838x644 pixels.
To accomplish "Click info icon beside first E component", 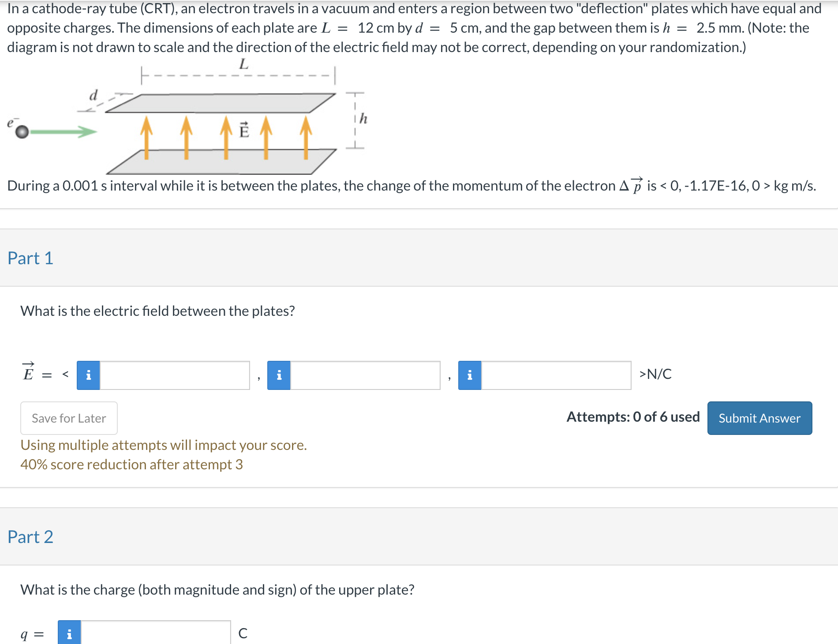I will click(x=88, y=375).
